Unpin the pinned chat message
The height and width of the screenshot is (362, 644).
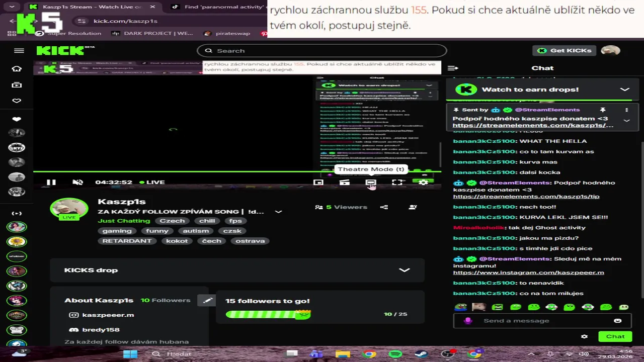point(602,110)
